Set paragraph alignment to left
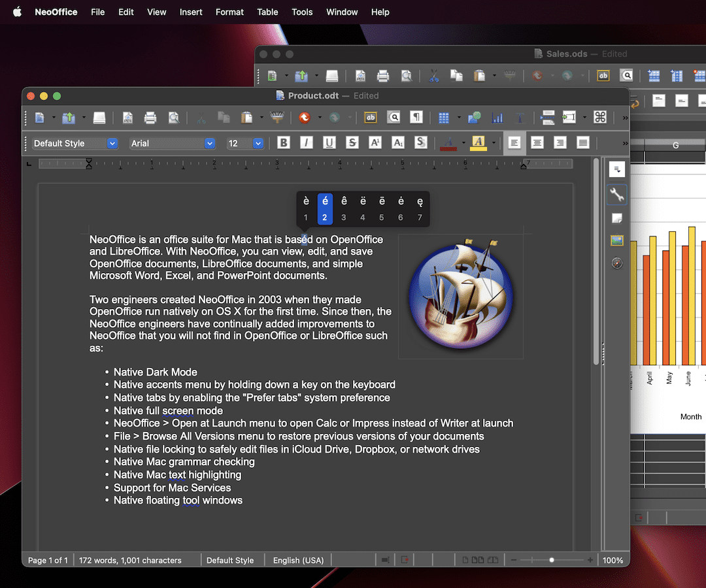The height and width of the screenshot is (588, 706). pyautogui.click(x=514, y=143)
